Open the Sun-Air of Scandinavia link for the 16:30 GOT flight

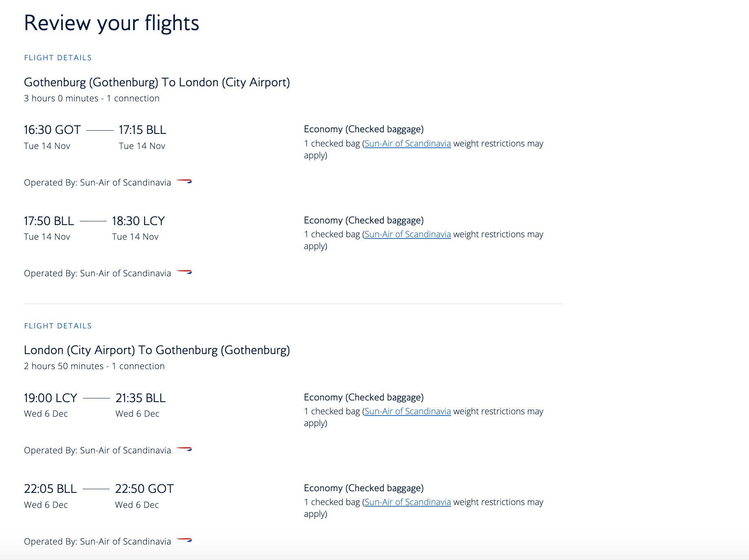coord(407,144)
